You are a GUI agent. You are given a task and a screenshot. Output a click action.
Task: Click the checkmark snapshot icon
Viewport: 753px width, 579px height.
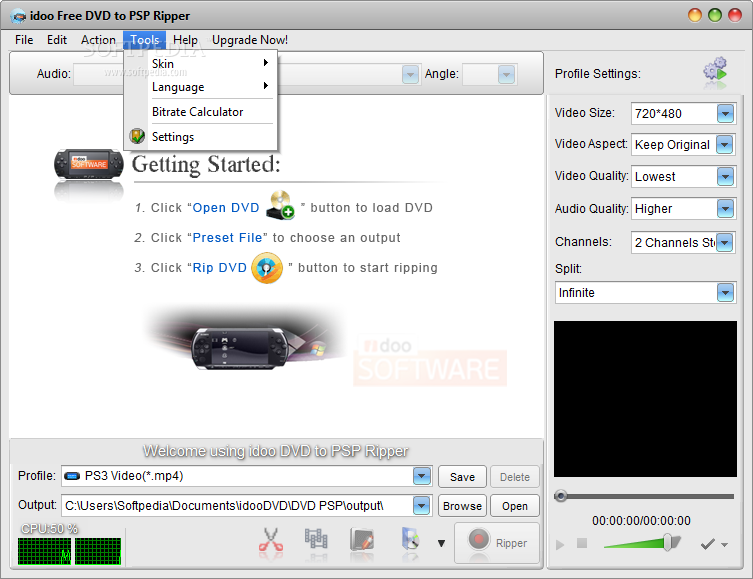click(707, 544)
